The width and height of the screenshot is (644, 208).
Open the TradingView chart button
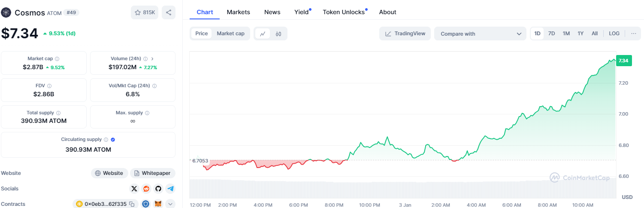[405, 34]
